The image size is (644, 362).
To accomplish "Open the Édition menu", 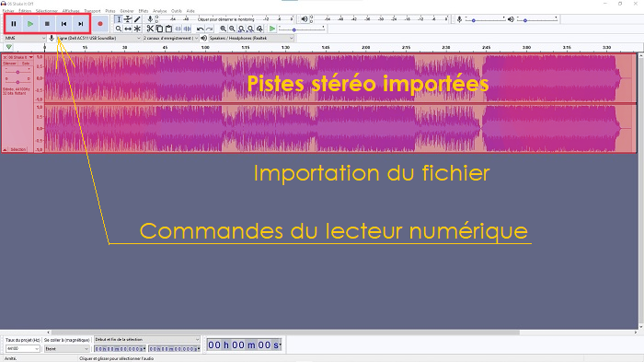I will 25,11.
